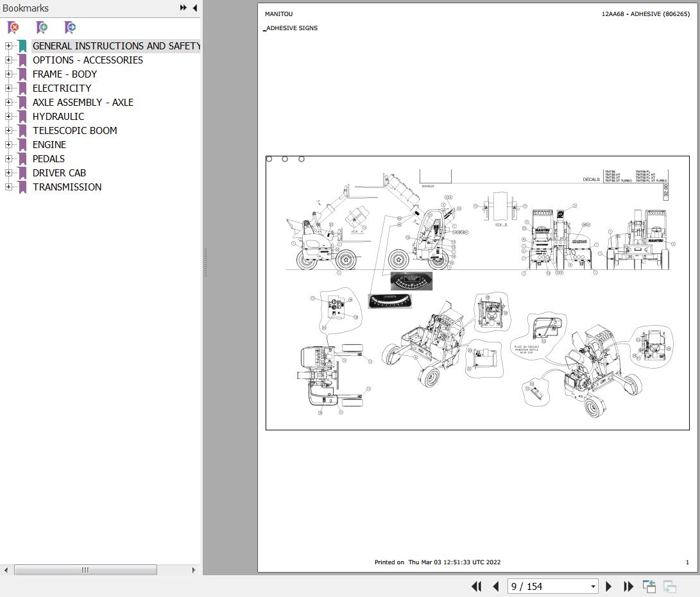700x597 pixels.
Task: Select the DRIVER CAB bookmark entry
Action: click(x=59, y=172)
